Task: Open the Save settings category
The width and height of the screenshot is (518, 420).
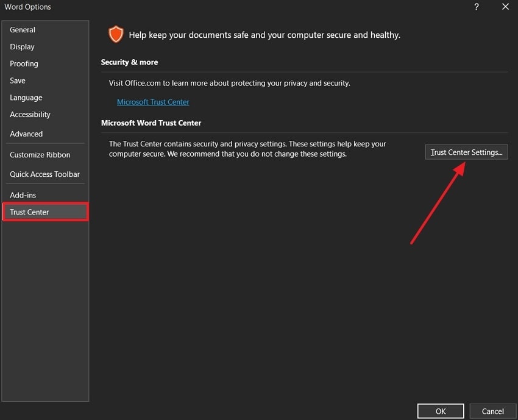Action: [x=18, y=80]
